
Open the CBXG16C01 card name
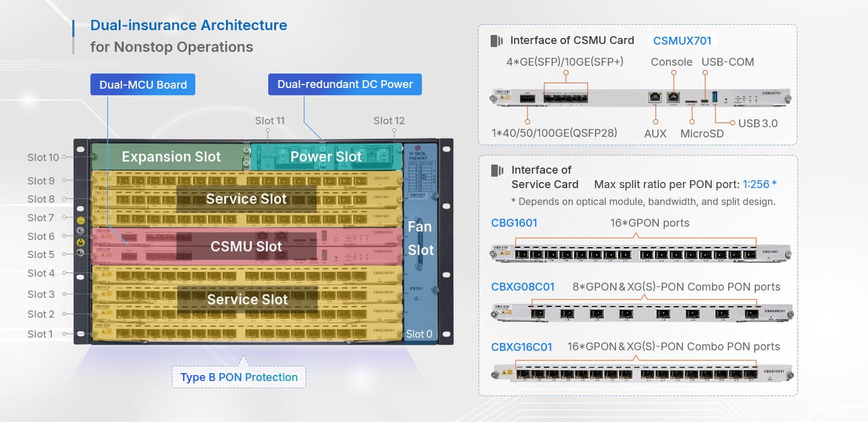(521, 347)
